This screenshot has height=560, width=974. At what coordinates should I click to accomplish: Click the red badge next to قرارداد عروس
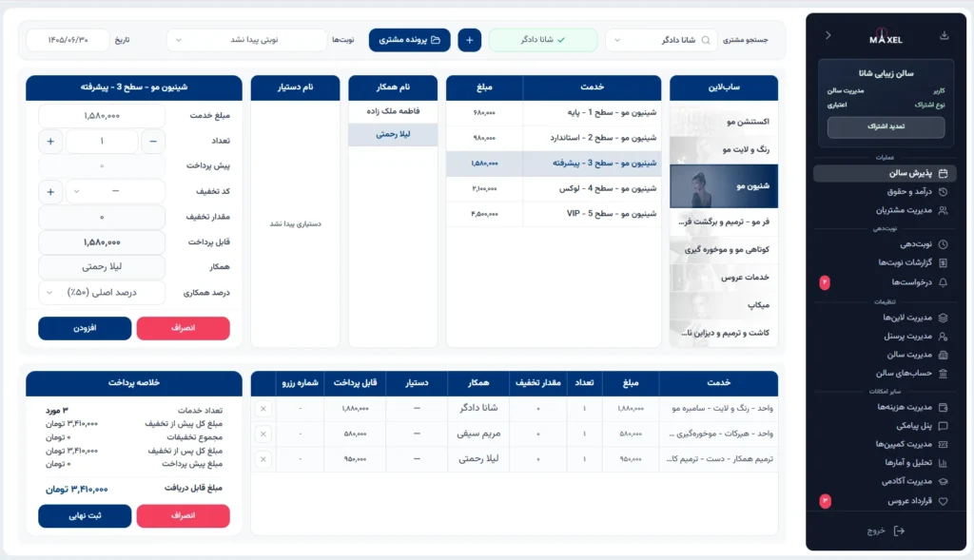point(825,501)
